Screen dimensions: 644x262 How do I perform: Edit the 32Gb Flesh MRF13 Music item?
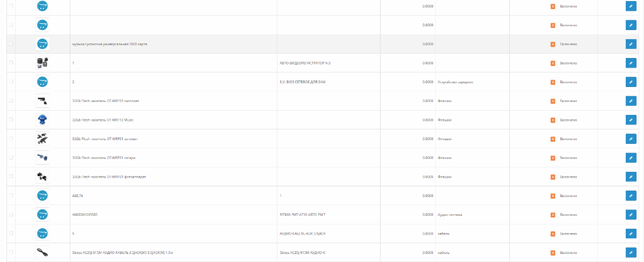(x=631, y=120)
